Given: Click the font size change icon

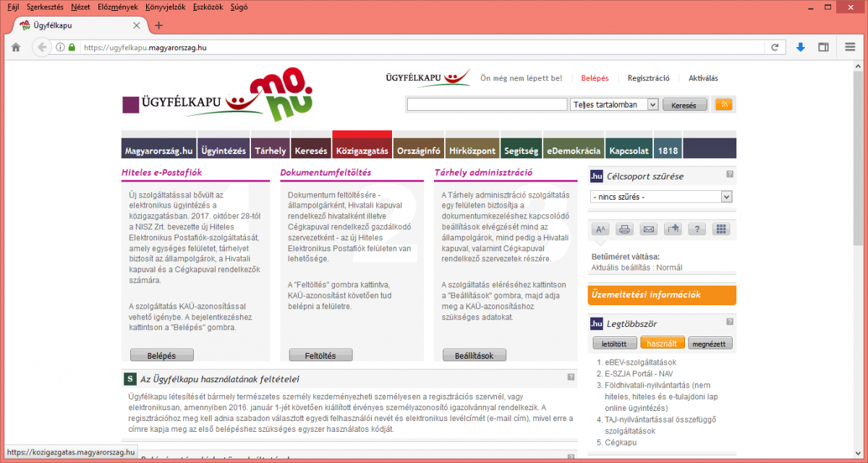Looking at the screenshot, I should tap(600, 229).
